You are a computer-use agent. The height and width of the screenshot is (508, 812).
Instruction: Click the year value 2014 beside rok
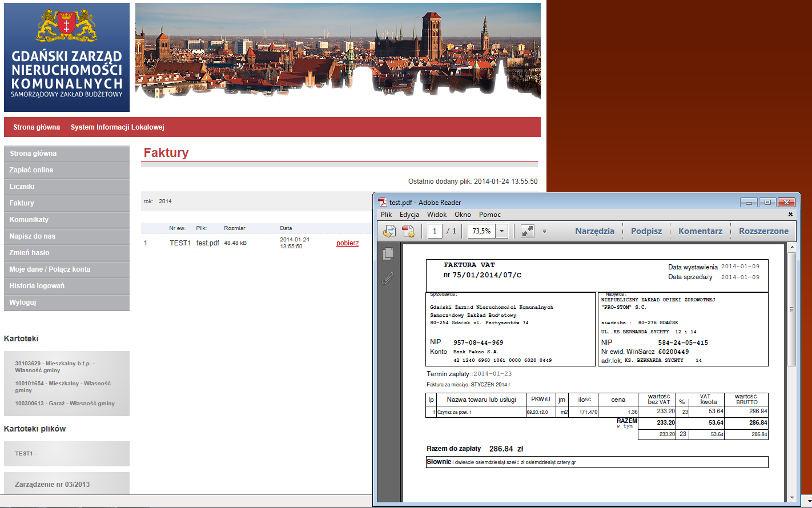tap(165, 201)
